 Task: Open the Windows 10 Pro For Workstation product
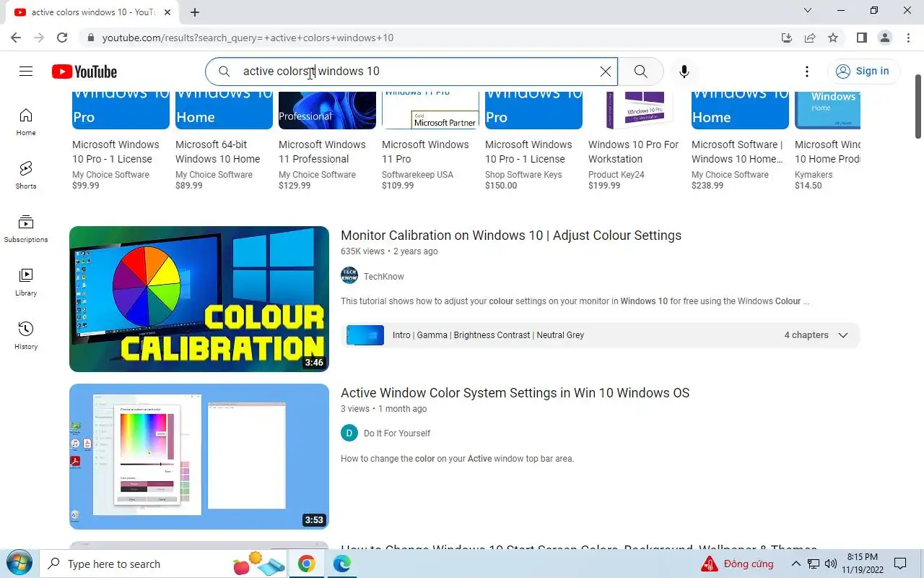coord(637,141)
